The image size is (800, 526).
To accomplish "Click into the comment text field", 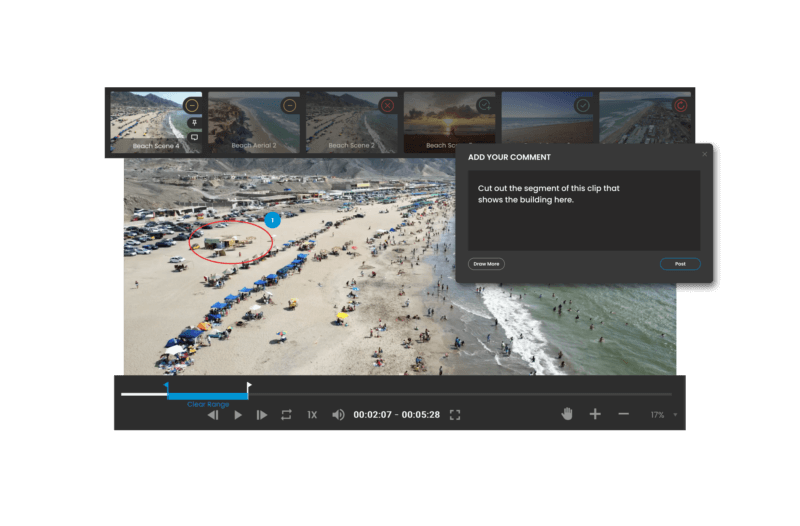I will coord(584,210).
